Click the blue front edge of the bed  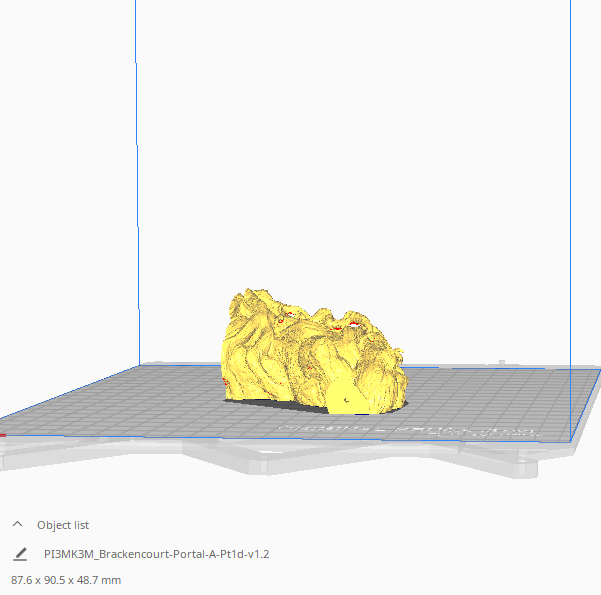300,438
